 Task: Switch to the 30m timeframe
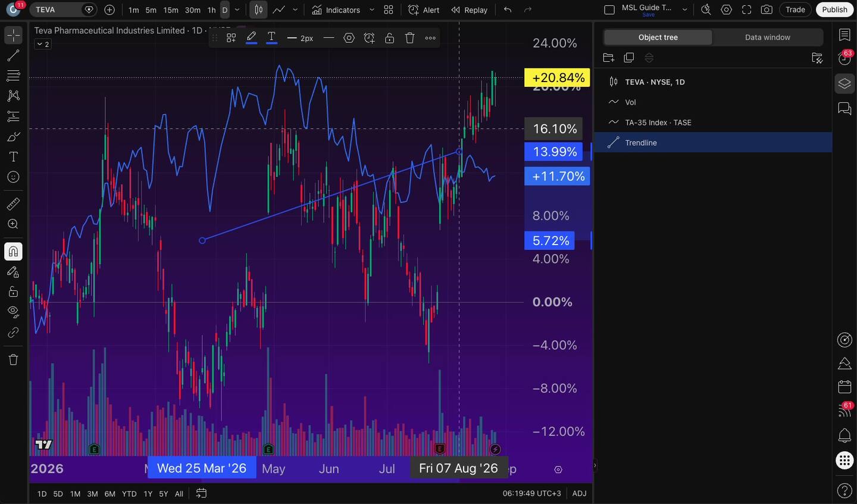192,10
